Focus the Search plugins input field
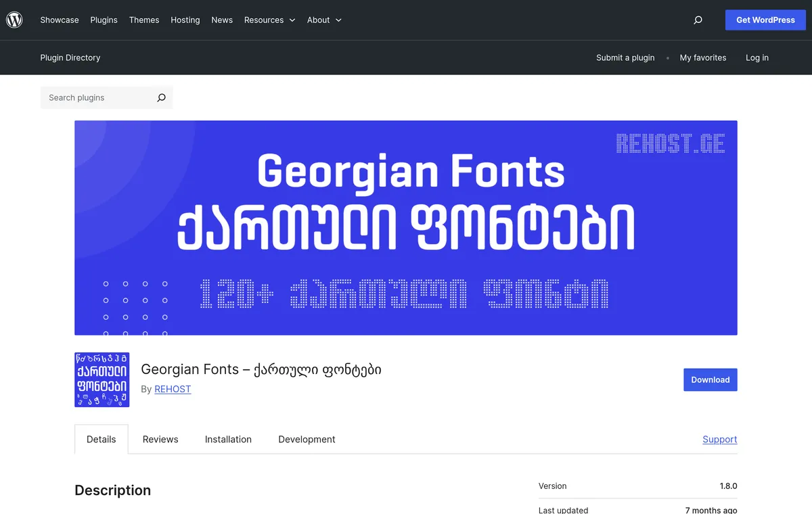Viewport: 812px width, 514px height. [x=96, y=97]
